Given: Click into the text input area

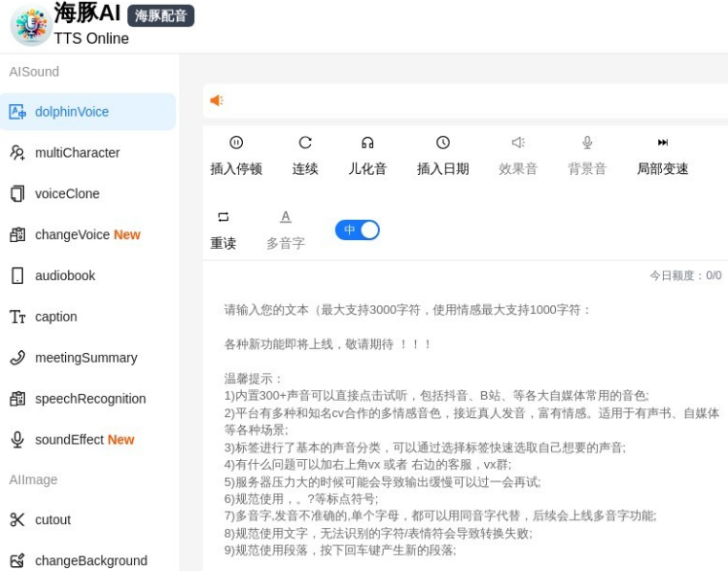Looking at the screenshot, I should pyautogui.click(x=469, y=430).
